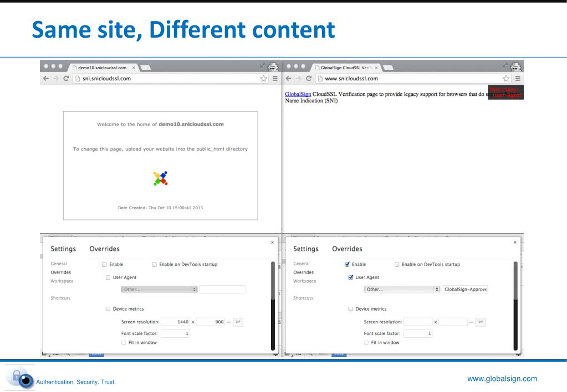
Task: Select Overrides in left Settings sidebar
Action: pos(61,272)
